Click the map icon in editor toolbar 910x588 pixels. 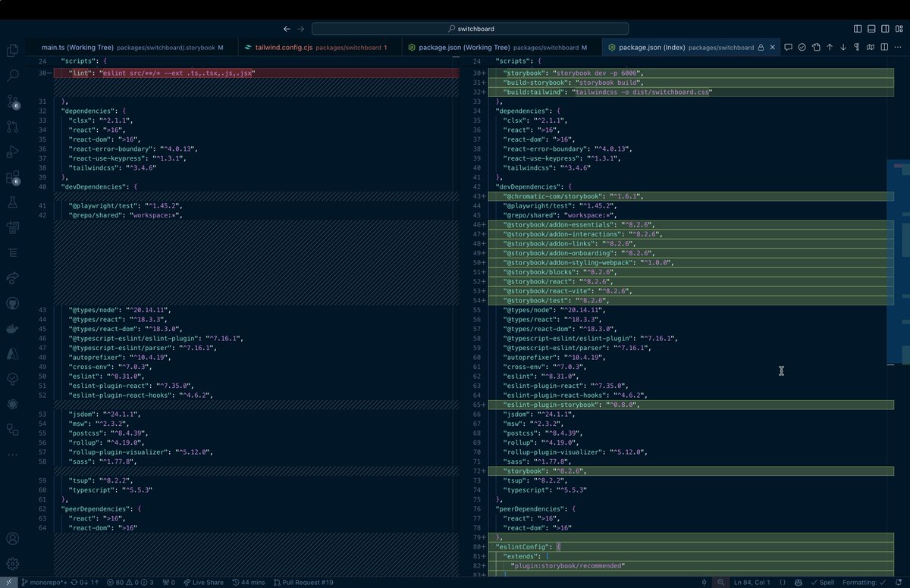pos(871,47)
